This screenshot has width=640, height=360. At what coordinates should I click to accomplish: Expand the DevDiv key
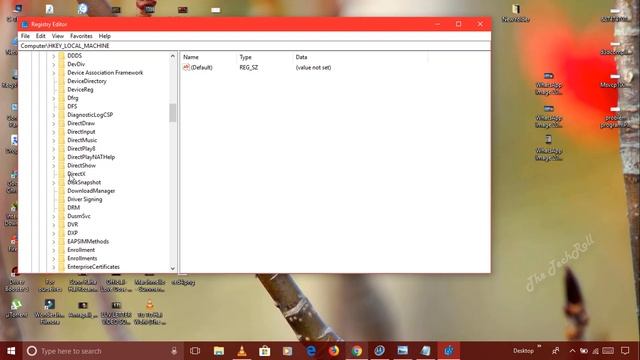click(x=53, y=64)
